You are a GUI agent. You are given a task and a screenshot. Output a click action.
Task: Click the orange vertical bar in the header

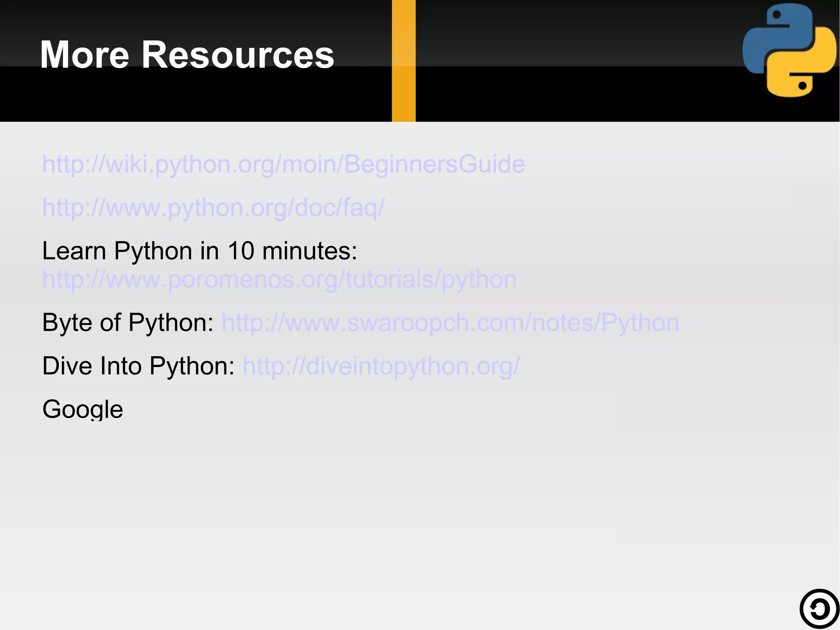pos(404,61)
